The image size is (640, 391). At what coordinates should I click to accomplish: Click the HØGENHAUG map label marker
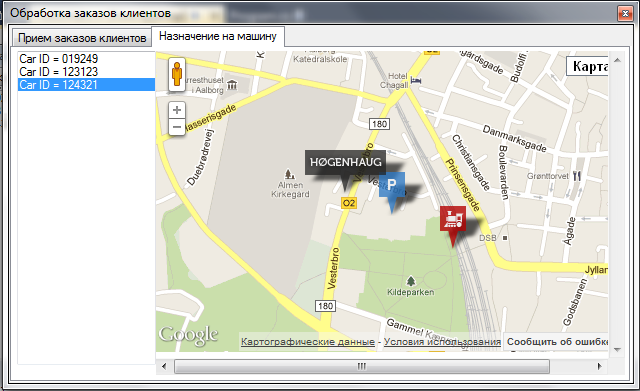click(345, 169)
